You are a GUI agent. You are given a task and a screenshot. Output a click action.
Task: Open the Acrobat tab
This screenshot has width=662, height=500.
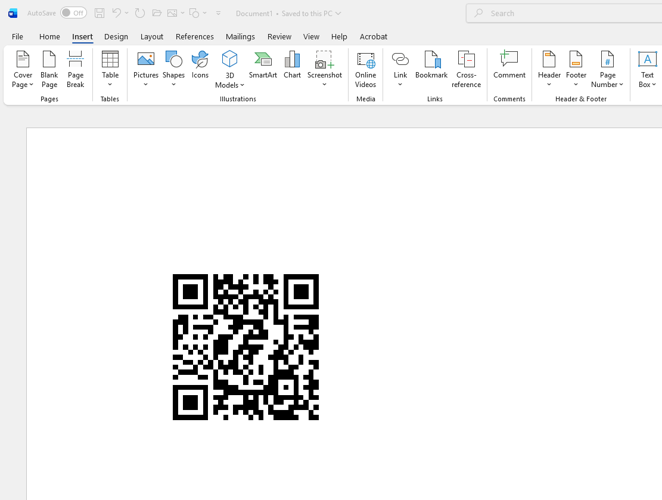[x=373, y=37]
